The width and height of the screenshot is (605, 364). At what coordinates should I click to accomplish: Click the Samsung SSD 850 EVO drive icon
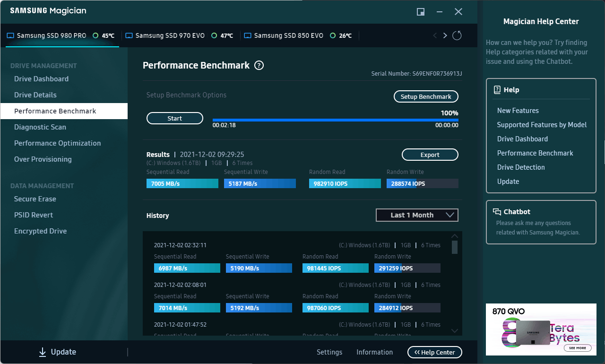click(248, 35)
